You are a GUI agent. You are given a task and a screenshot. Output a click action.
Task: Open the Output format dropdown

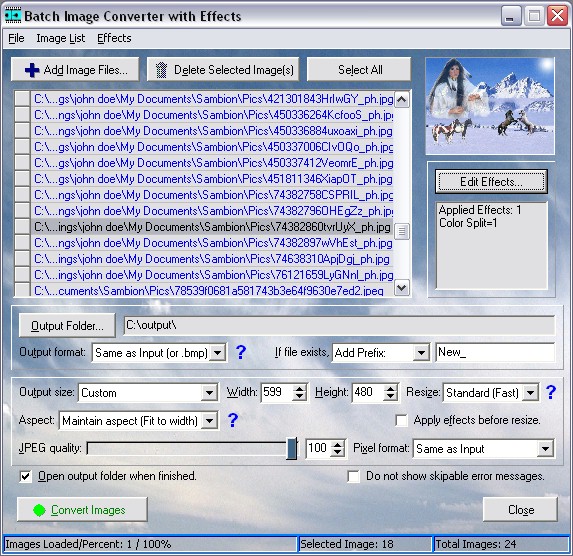coord(218,353)
